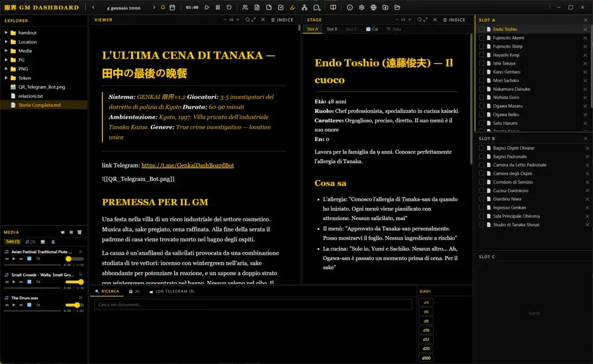Click the trash icon in Media panel

coord(79,232)
